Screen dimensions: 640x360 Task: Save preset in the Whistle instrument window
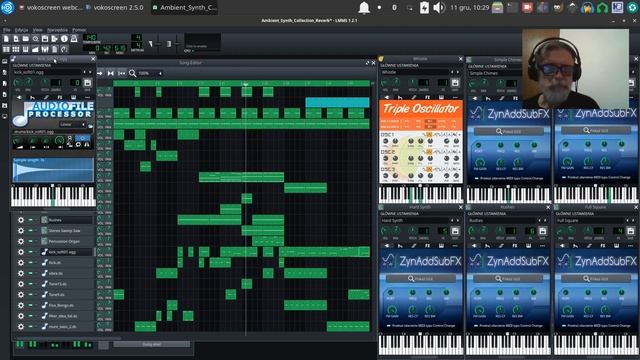455,83
